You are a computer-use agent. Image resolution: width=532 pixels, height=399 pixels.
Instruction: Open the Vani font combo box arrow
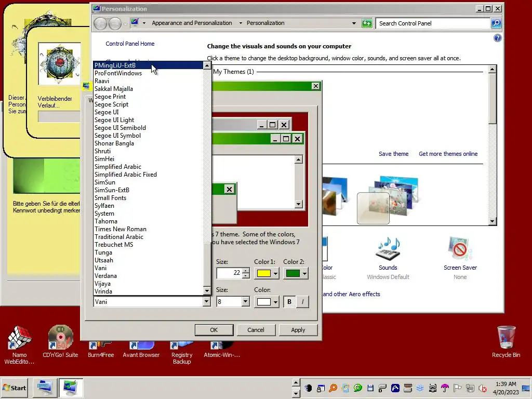tap(207, 302)
